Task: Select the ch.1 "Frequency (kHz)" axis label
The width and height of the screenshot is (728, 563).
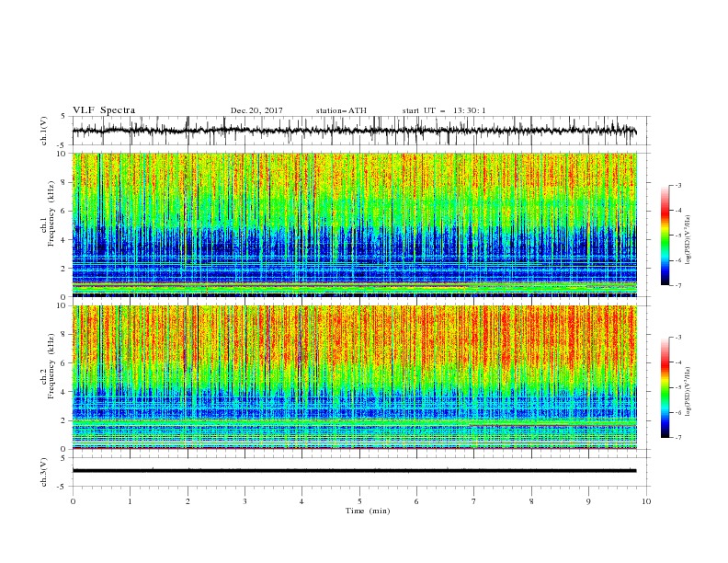Action: 51,212
